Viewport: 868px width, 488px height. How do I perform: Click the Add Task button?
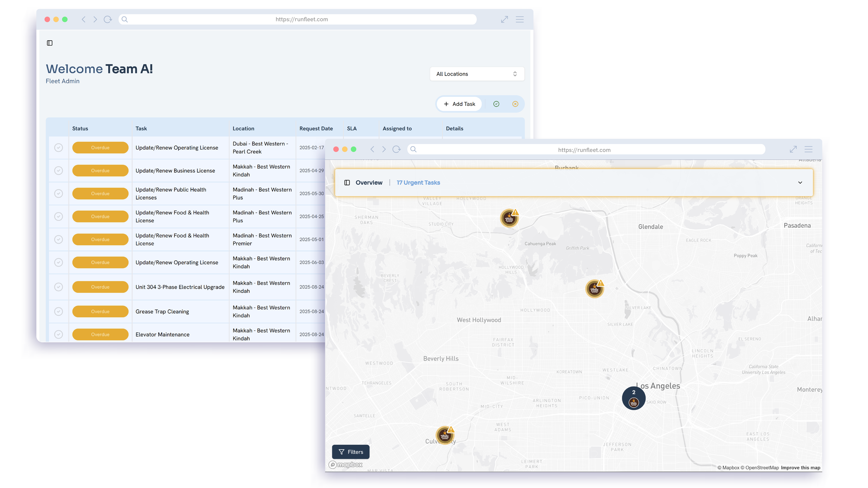[459, 104]
